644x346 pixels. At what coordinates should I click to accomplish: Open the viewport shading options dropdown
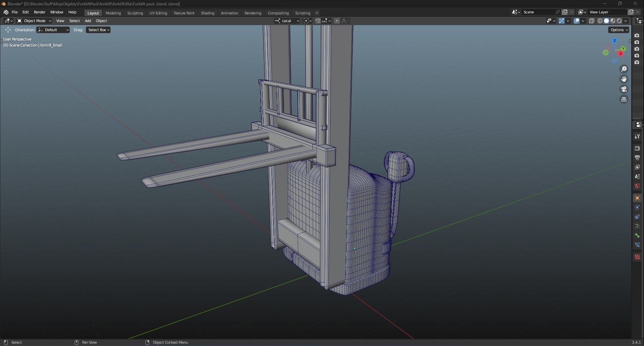coord(626,21)
